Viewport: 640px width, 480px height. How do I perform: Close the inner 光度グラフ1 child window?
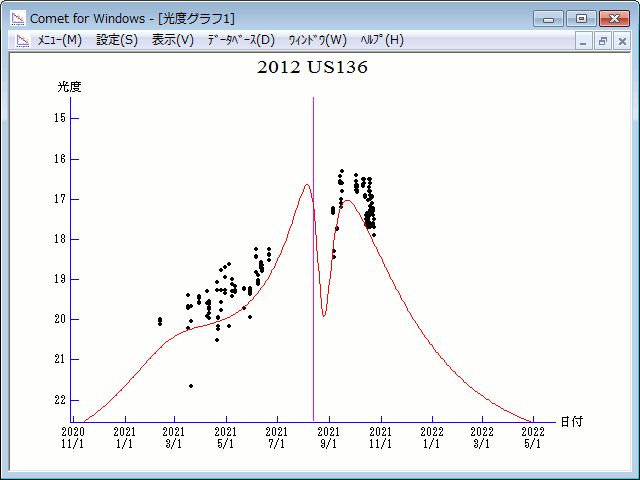pos(621,41)
